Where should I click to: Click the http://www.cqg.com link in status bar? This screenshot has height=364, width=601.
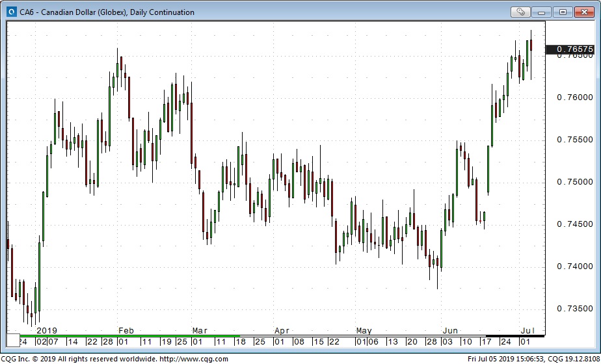[193, 359]
